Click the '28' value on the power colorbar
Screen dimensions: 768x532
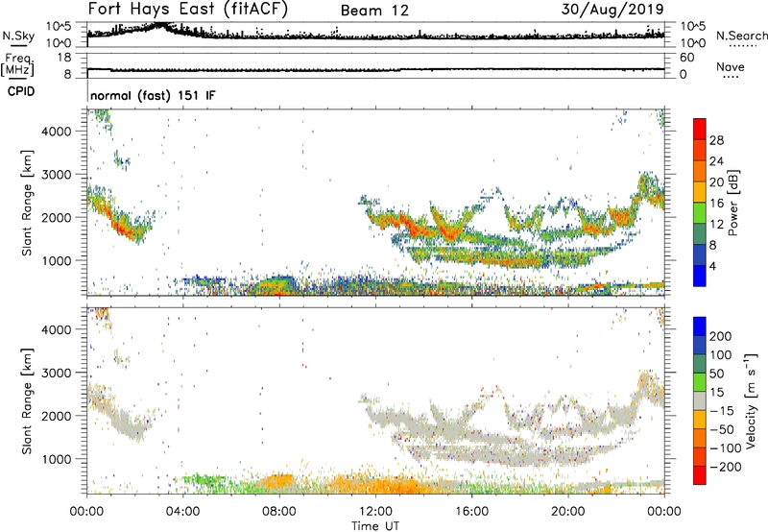[716, 140]
